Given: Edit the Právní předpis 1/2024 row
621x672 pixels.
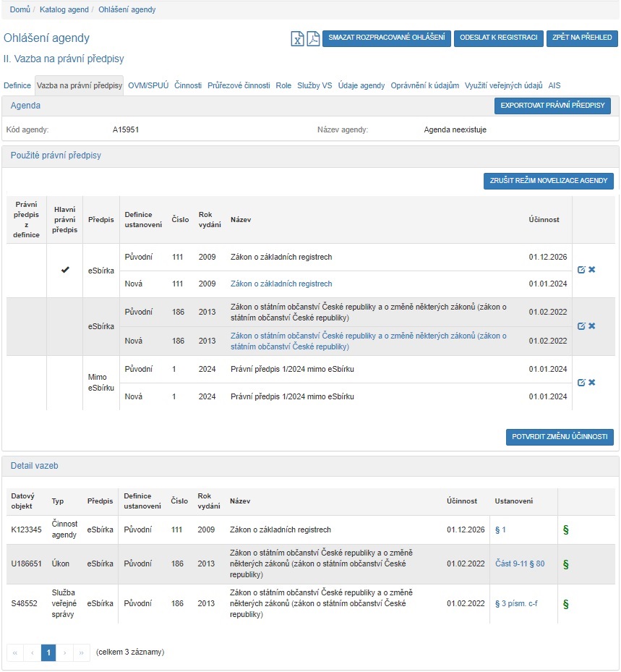Looking at the screenshot, I should (581, 383).
